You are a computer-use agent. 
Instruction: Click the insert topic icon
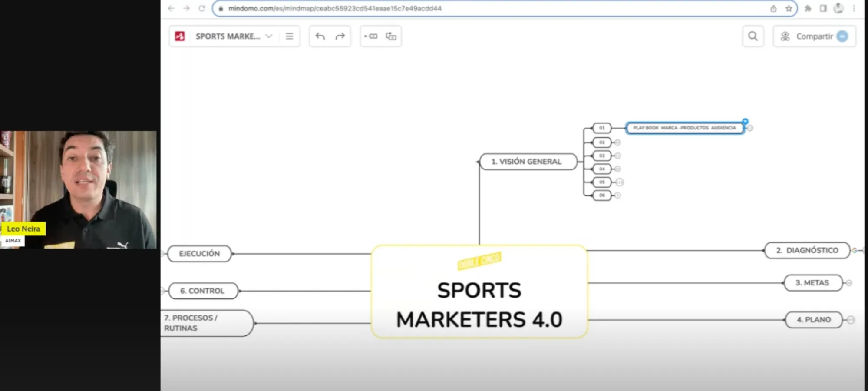(371, 36)
